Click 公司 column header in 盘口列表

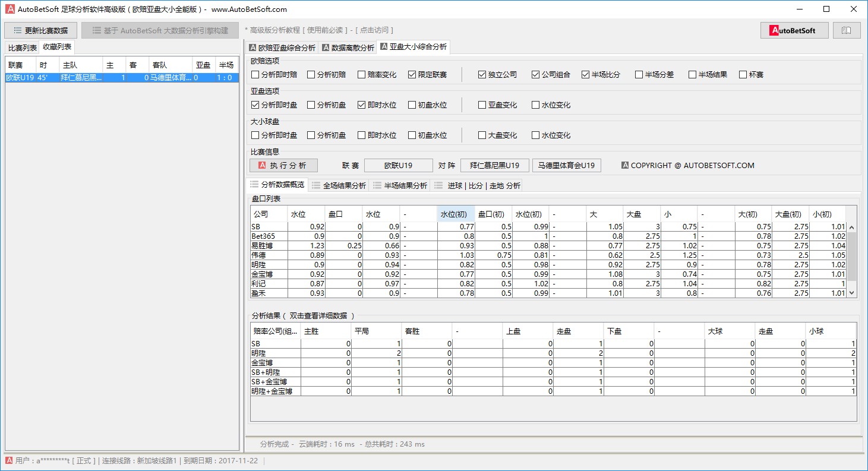point(269,214)
